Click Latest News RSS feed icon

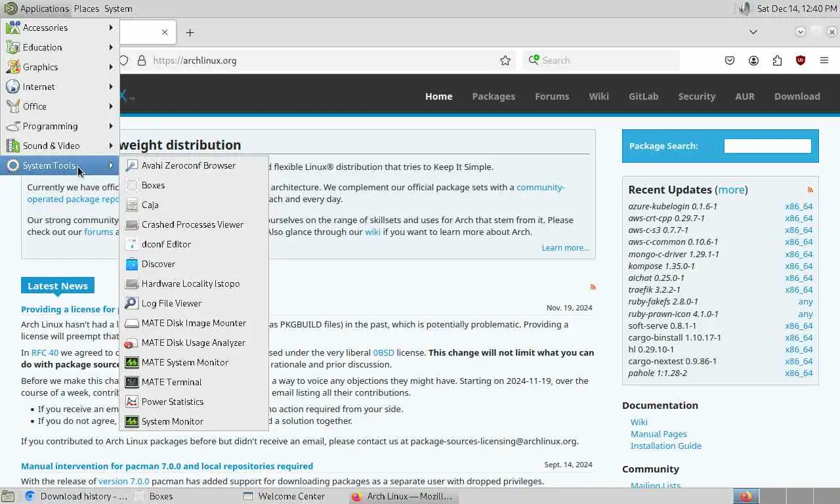pyautogui.click(x=593, y=287)
